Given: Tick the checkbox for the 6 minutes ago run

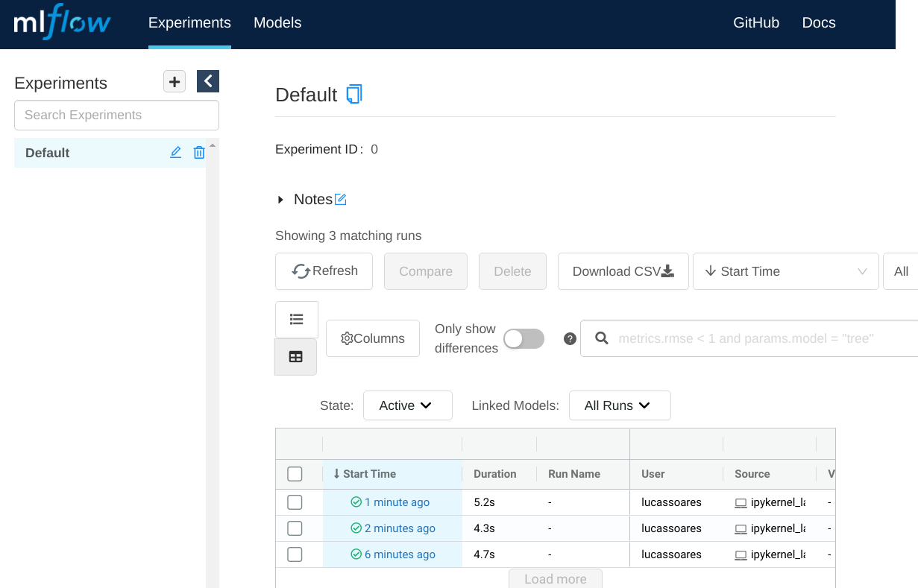Looking at the screenshot, I should 295,554.
